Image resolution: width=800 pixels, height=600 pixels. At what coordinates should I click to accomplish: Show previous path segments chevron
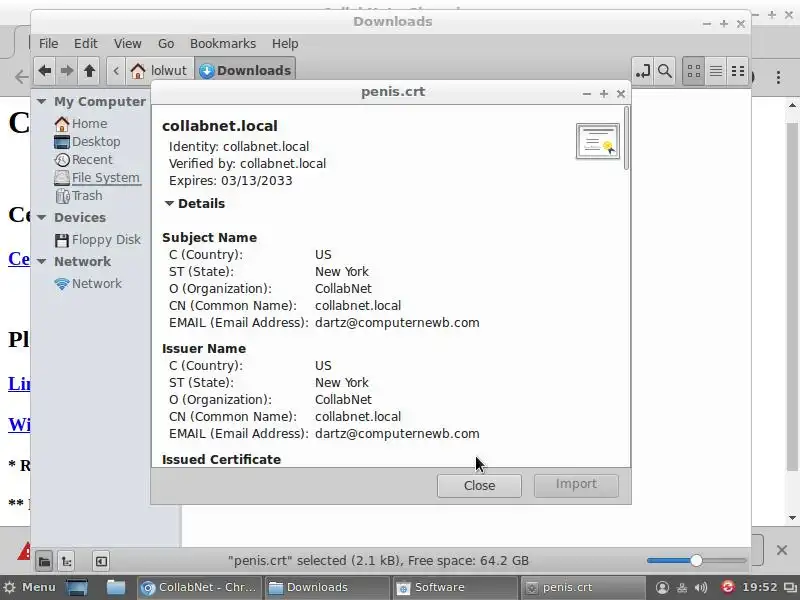(116, 70)
